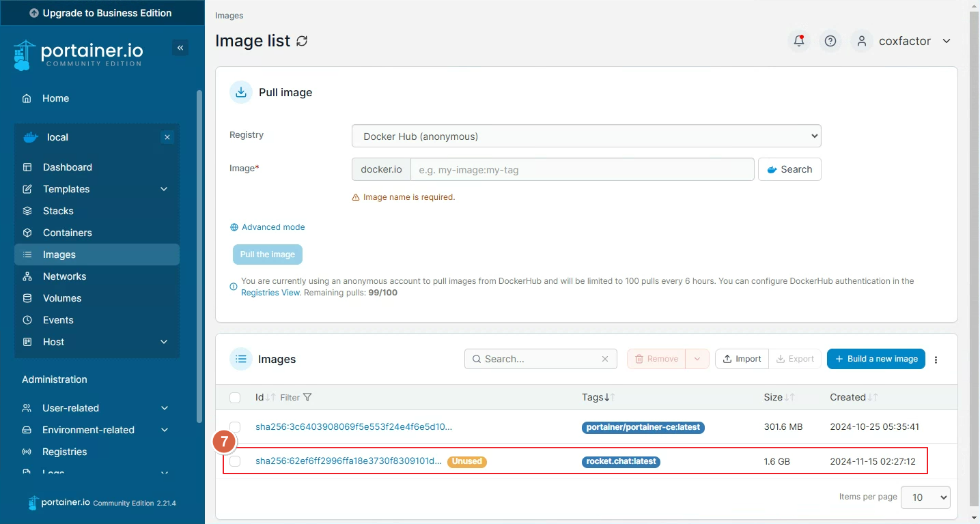980x524 pixels.
Task: Sort the table by Size column
Action: pos(779,397)
